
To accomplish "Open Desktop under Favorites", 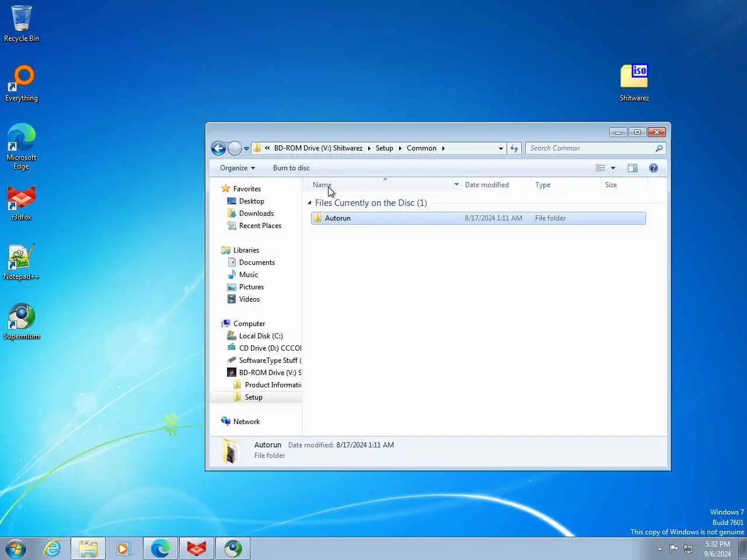I will pos(252,201).
